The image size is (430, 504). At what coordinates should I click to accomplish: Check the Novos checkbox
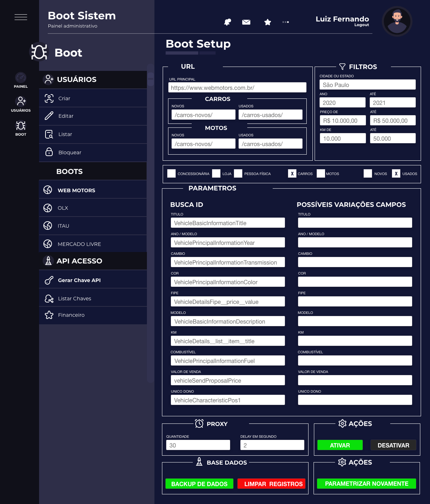368,174
